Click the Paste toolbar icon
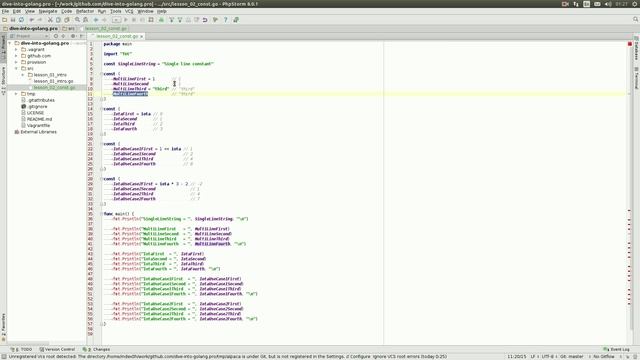Viewport: 640px width, 360px height. click(x=67, y=20)
